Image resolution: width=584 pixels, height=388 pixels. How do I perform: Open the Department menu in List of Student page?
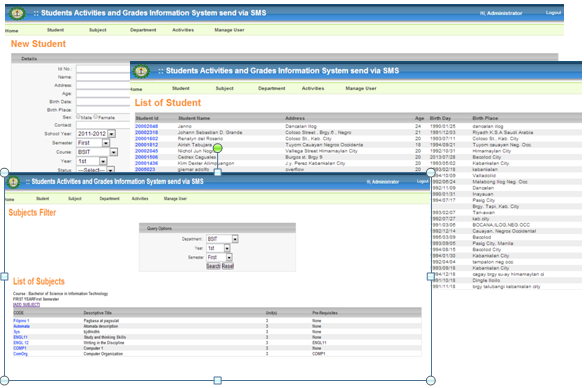pos(272,89)
